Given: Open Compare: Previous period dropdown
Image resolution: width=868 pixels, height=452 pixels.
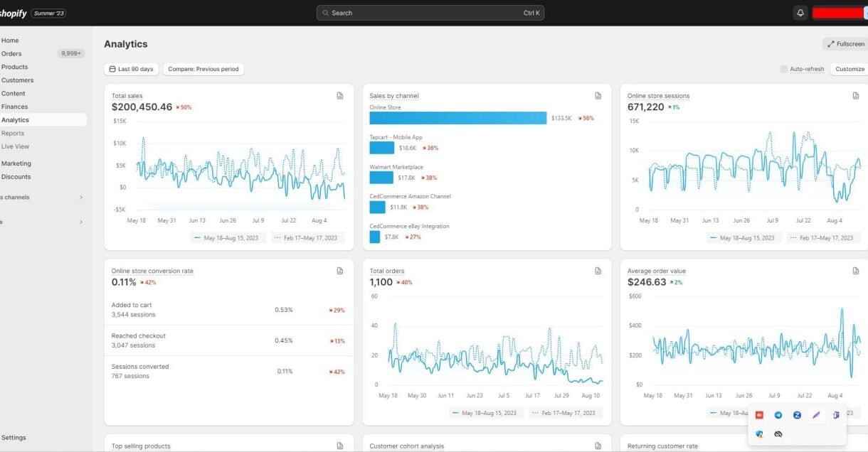Looking at the screenshot, I should [203, 69].
